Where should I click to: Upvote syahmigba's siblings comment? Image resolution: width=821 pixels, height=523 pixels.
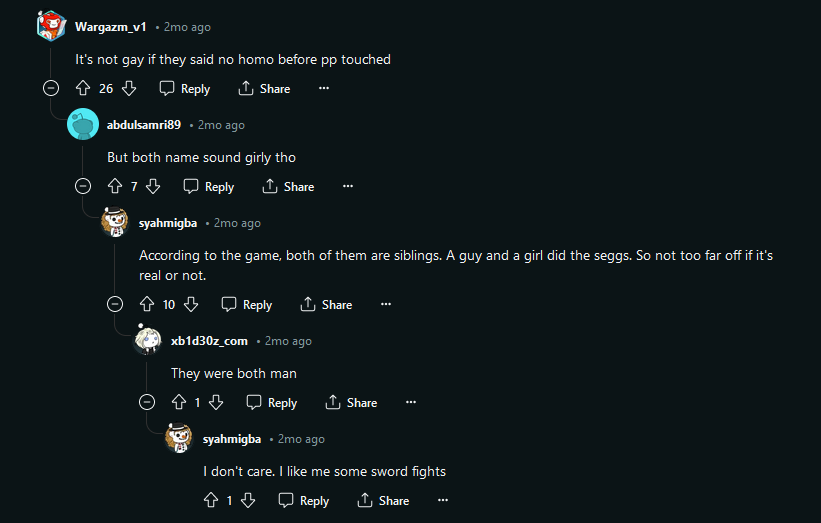tap(147, 304)
